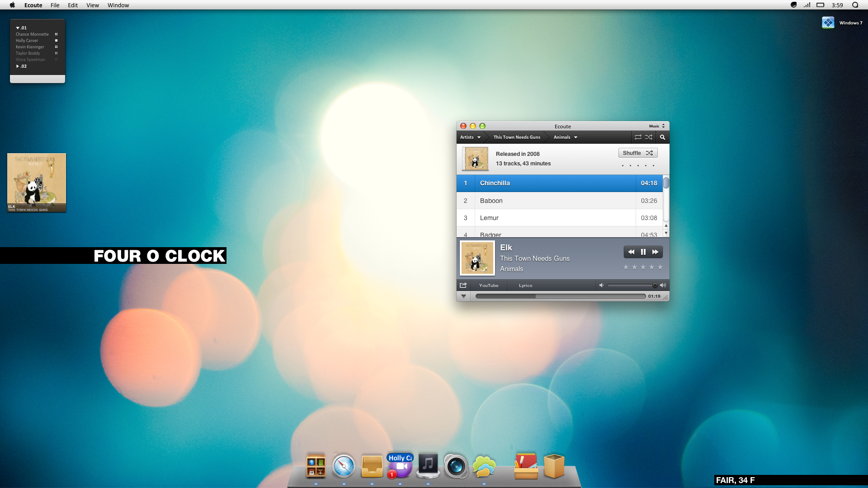The image size is (868, 488).
Task: Open the Animals album dropdown
Action: coord(565,137)
